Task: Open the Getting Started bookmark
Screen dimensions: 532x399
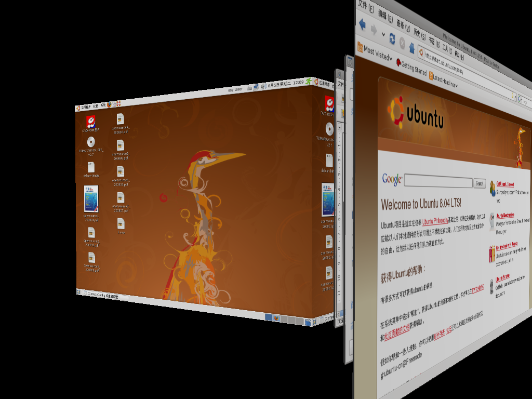Action: pyautogui.click(x=411, y=67)
